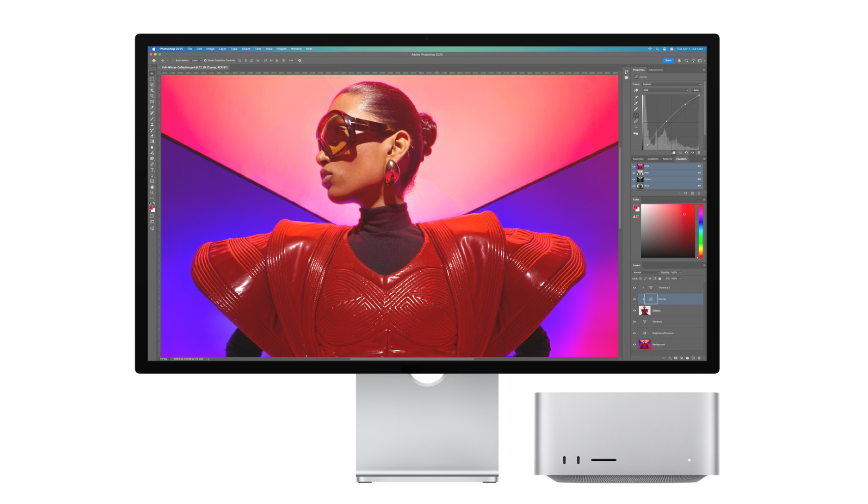868x504 pixels.
Task: Activate the Zoom tool in left toolbar
Action: click(152, 193)
